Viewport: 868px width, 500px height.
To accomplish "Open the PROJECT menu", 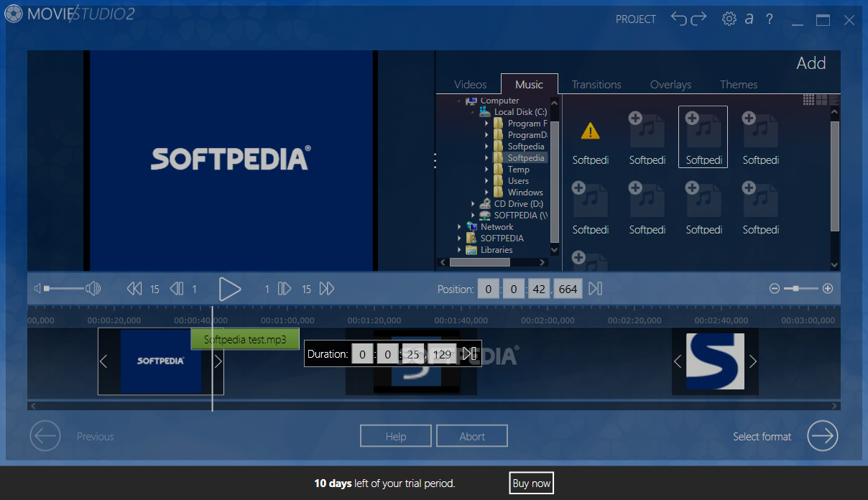I will 636,19.
